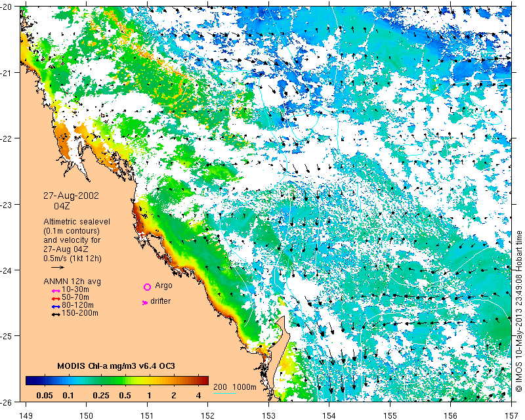Screen dimensions: 525x420
Task: Click the '50-70m' depth label
Action: [x=75, y=297]
